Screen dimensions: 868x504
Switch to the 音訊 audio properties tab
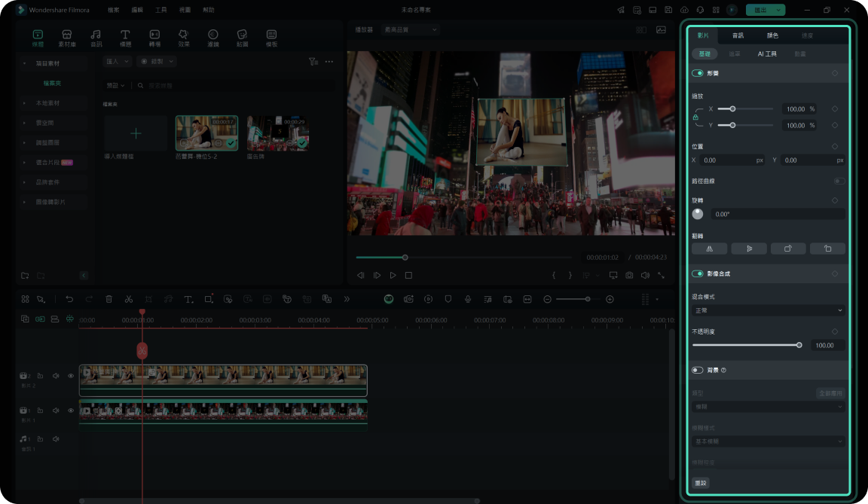click(x=738, y=35)
